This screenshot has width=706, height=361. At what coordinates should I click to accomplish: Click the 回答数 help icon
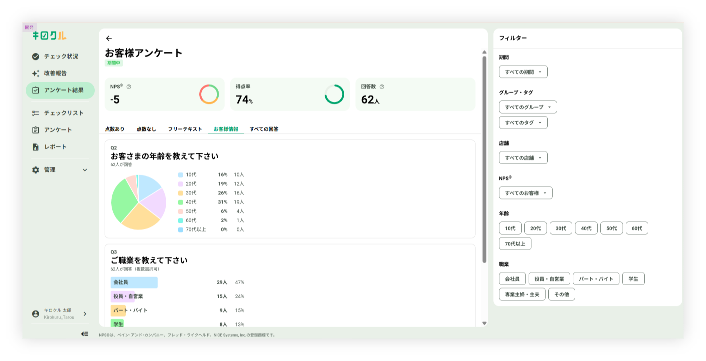click(x=382, y=86)
